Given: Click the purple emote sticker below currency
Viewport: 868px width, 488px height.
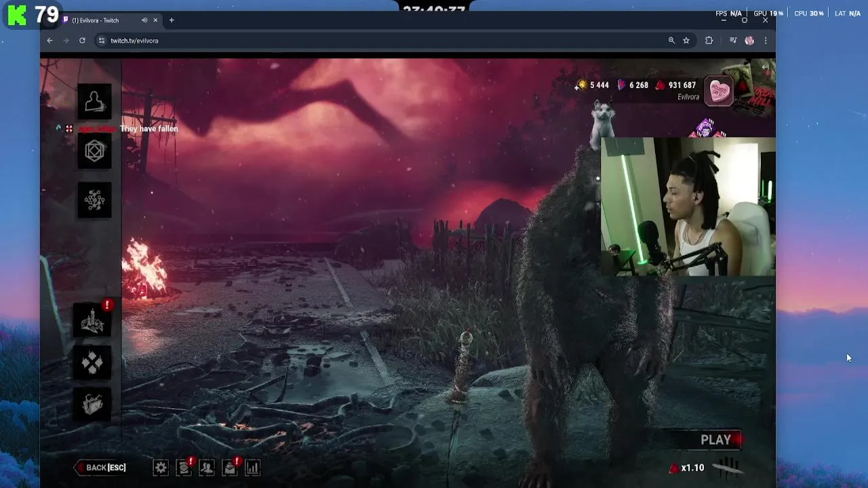Looking at the screenshot, I should tap(707, 128).
